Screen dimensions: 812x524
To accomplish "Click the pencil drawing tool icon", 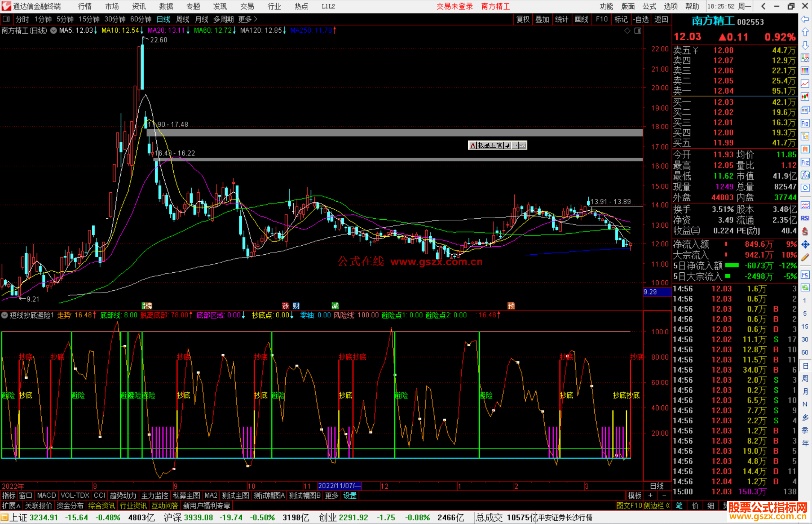I will pos(805,258).
